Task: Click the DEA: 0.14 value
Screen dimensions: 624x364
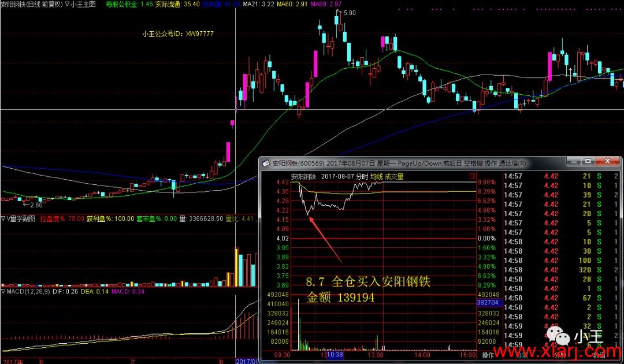Action: [x=95, y=292]
